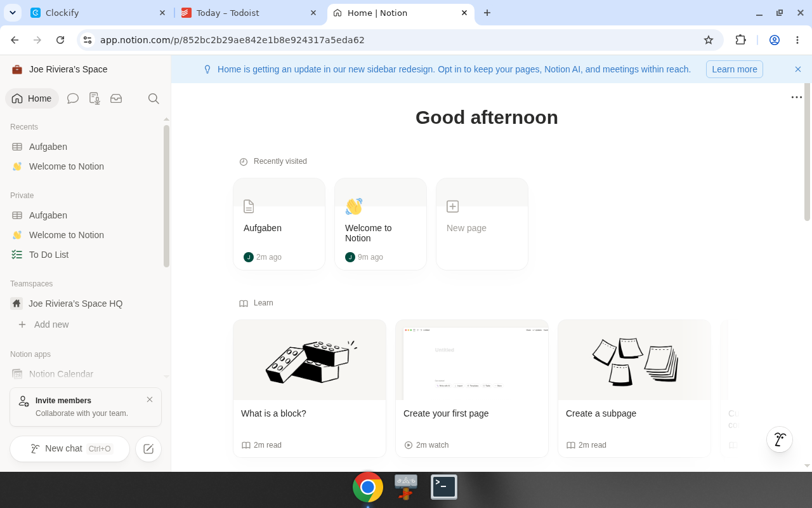The height and width of the screenshot is (508, 812).
Task: Open a new browser tab
Action: 487,13
